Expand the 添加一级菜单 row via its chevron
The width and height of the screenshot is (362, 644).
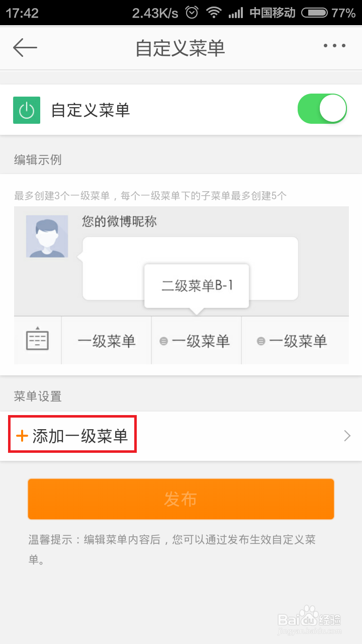347,436
